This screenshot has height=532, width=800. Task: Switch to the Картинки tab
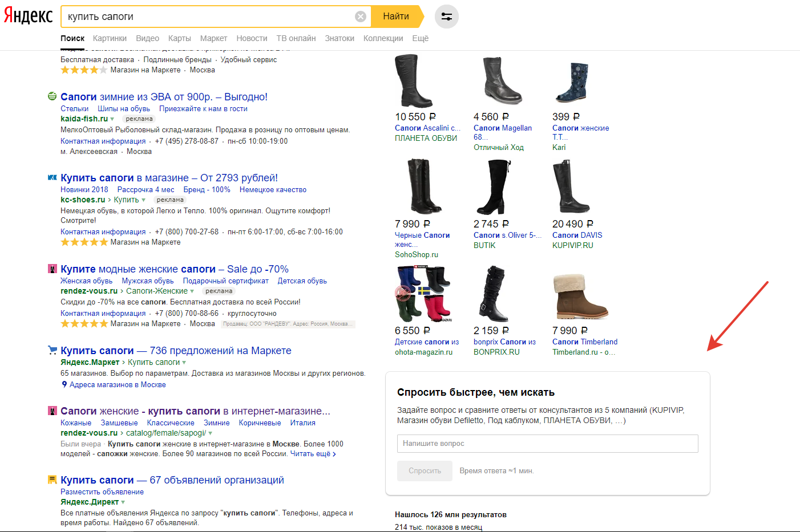tap(110, 38)
